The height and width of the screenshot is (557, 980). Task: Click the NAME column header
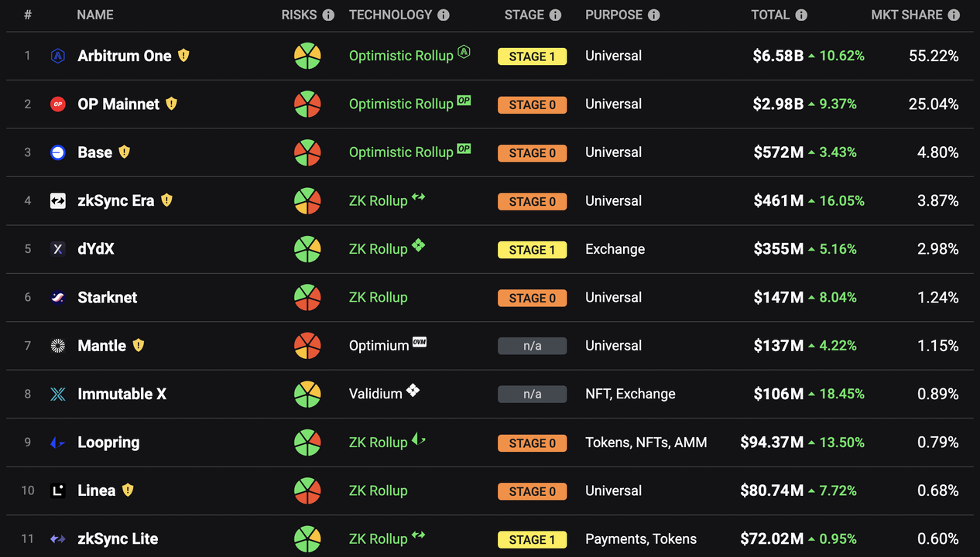tap(95, 15)
